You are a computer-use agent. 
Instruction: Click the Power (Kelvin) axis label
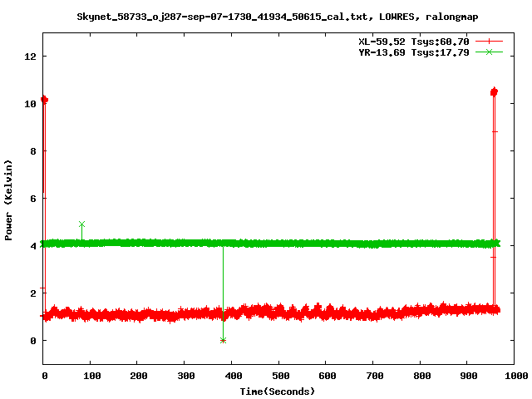(x=8, y=200)
